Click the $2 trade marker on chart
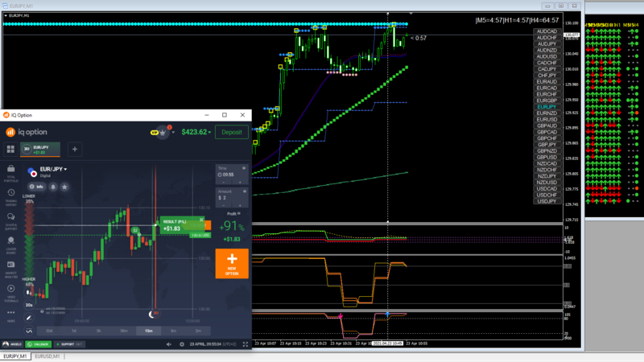 coord(135,230)
